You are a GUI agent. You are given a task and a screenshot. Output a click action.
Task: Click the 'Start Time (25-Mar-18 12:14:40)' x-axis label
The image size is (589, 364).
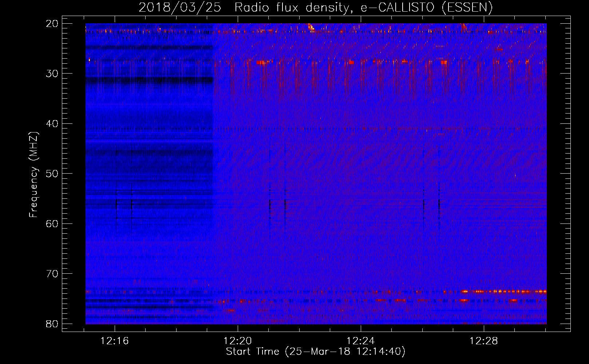(x=316, y=352)
